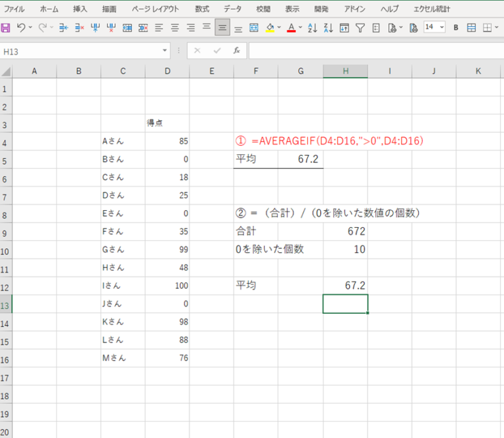
Task: Align text right
Action: (190, 28)
